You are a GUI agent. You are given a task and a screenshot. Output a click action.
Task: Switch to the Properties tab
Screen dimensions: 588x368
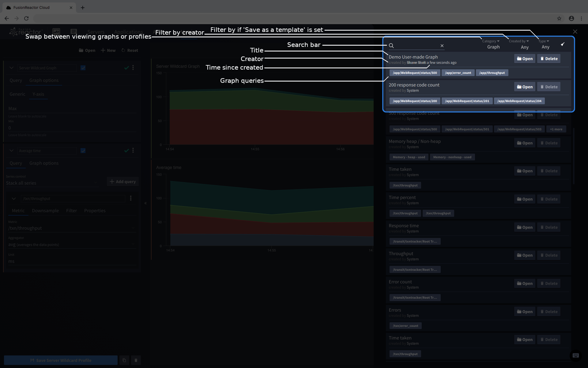95,211
